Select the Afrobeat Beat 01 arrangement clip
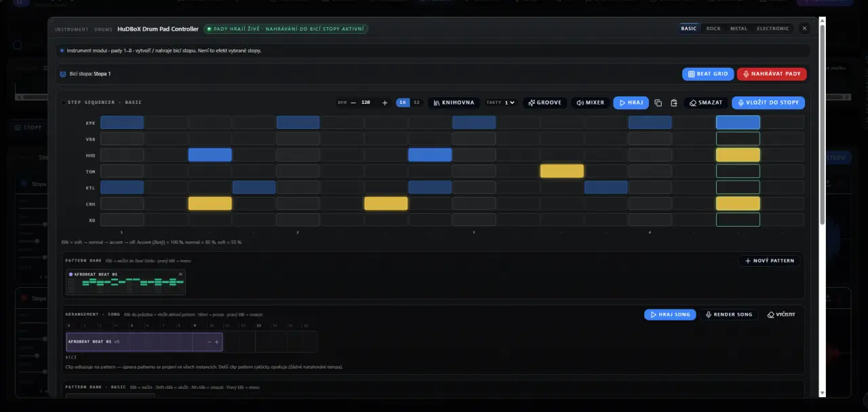 coord(144,342)
